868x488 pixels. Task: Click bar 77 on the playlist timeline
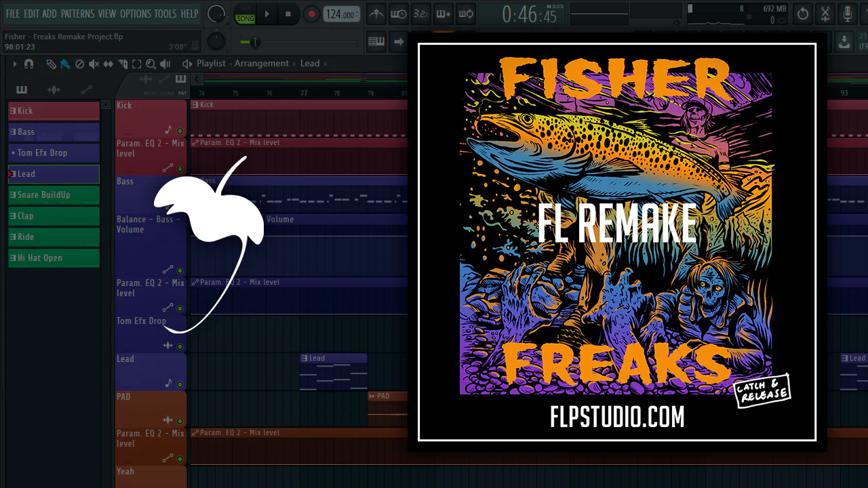pyautogui.click(x=303, y=93)
